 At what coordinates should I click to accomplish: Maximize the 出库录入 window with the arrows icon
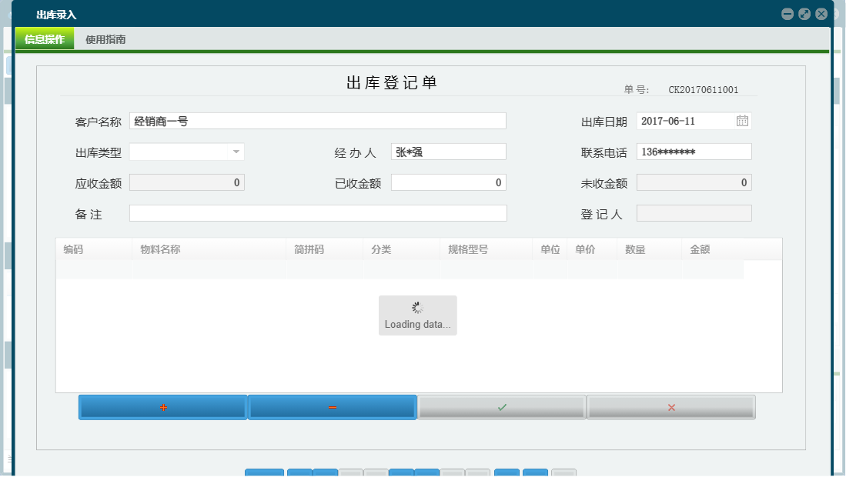click(804, 13)
